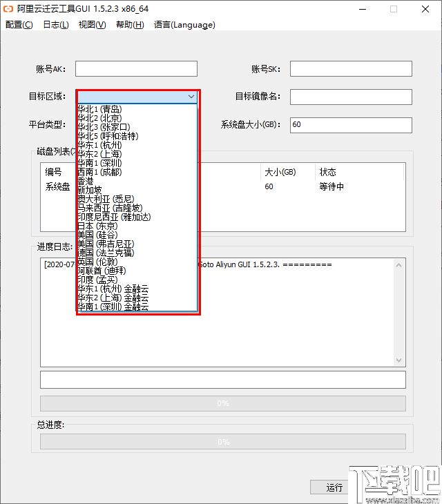
Task: Select 华北2 (北京) region
Action: pyautogui.click(x=137, y=118)
